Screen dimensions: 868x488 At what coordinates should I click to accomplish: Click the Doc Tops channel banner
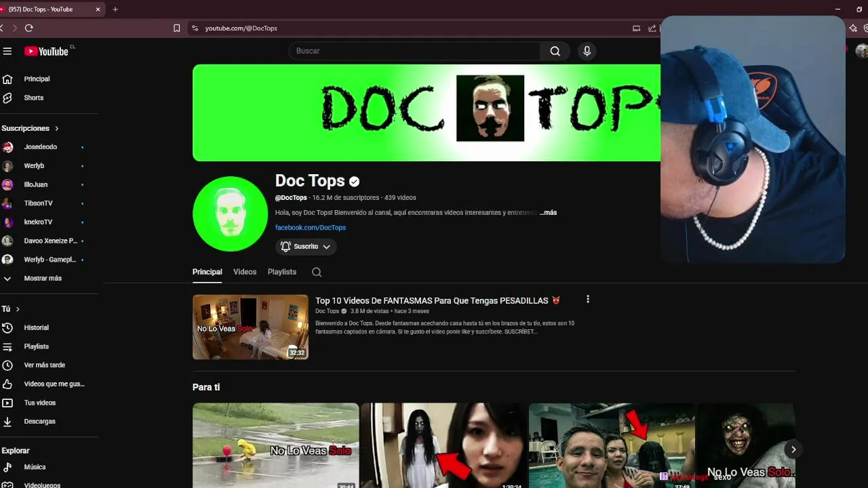[x=427, y=113]
